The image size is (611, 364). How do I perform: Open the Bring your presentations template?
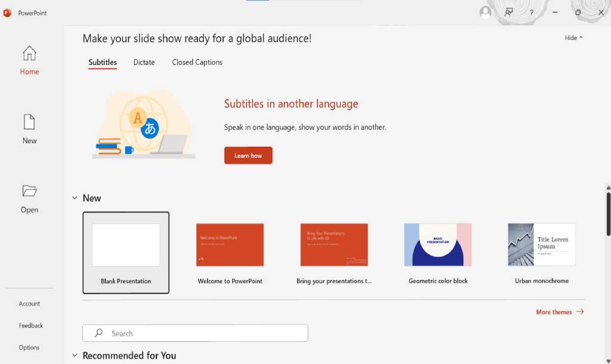[x=334, y=252]
